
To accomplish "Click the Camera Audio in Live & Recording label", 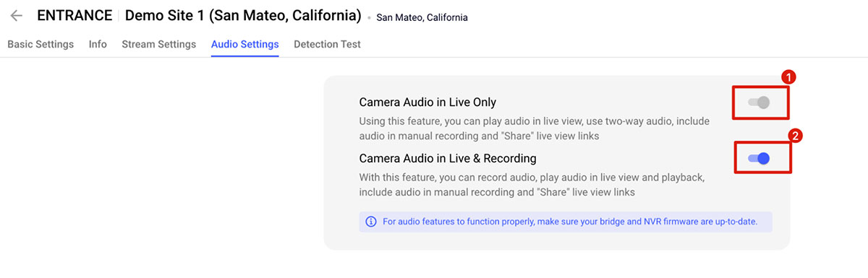I will pos(448,157).
